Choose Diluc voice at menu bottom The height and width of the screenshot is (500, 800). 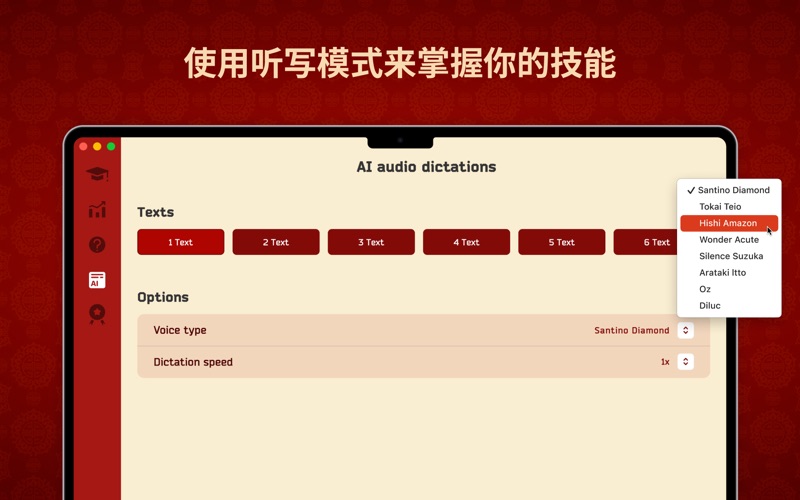click(709, 306)
